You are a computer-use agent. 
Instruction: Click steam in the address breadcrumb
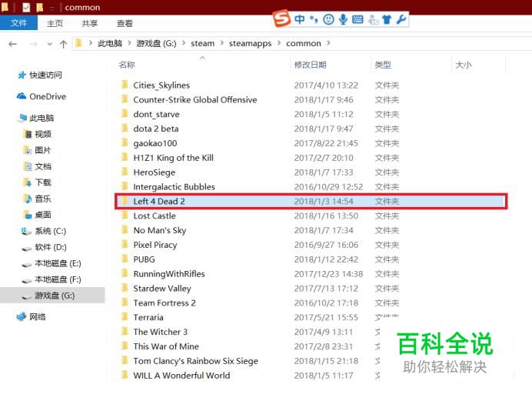(202, 43)
